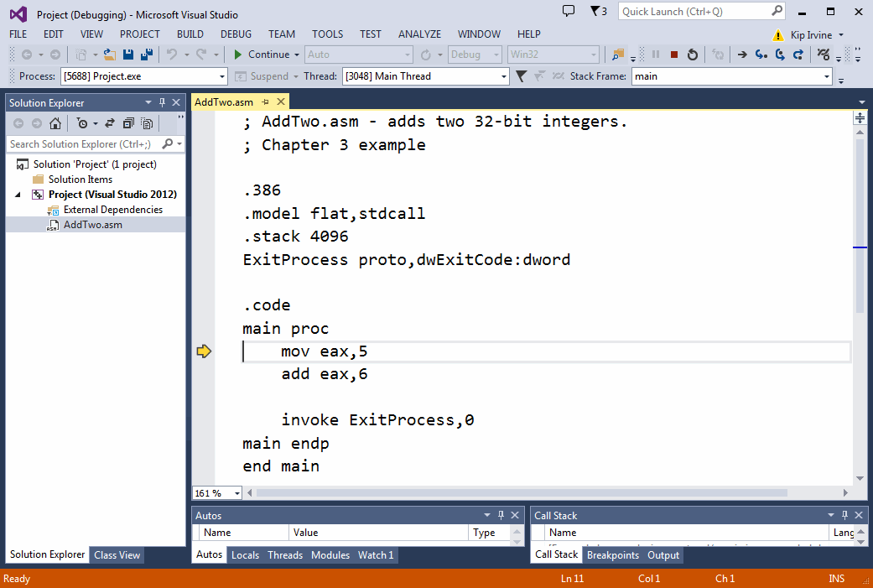This screenshot has width=873, height=588.
Task: Click the Save All icon
Action: (147, 55)
